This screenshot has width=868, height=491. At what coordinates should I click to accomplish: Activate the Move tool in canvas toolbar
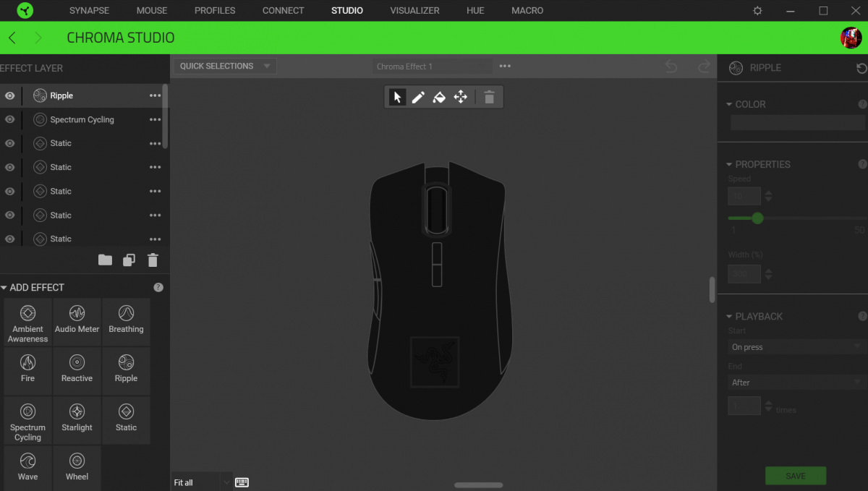[460, 97]
